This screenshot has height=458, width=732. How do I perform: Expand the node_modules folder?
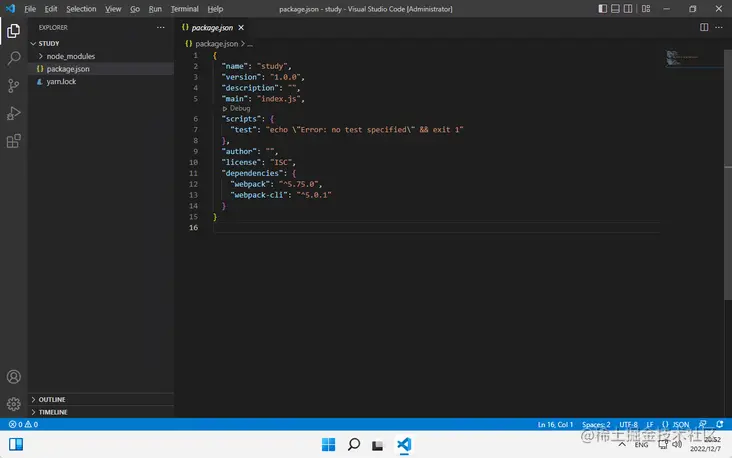click(x=101, y=56)
